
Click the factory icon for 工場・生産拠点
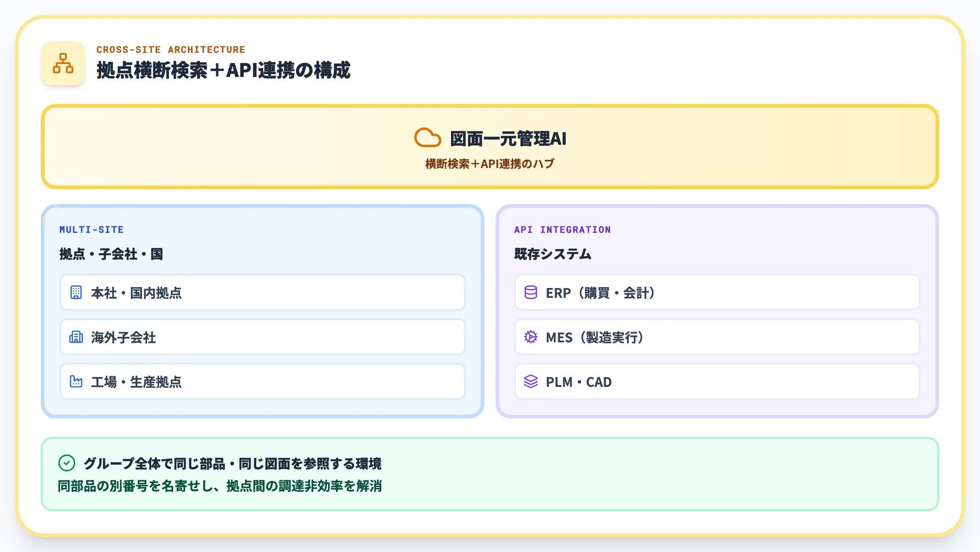[x=76, y=382]
